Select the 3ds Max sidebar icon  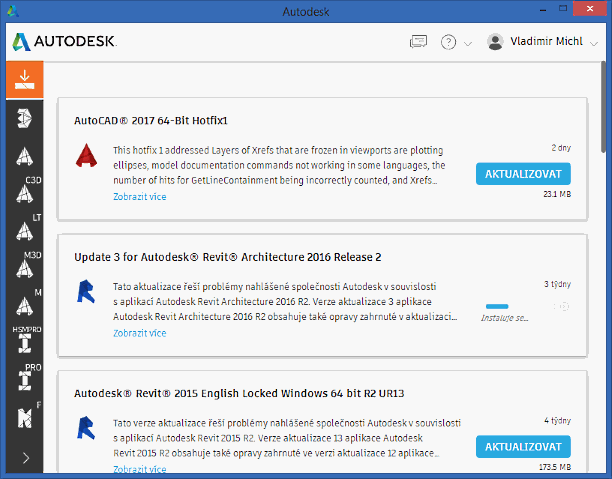tap(25, 118)
